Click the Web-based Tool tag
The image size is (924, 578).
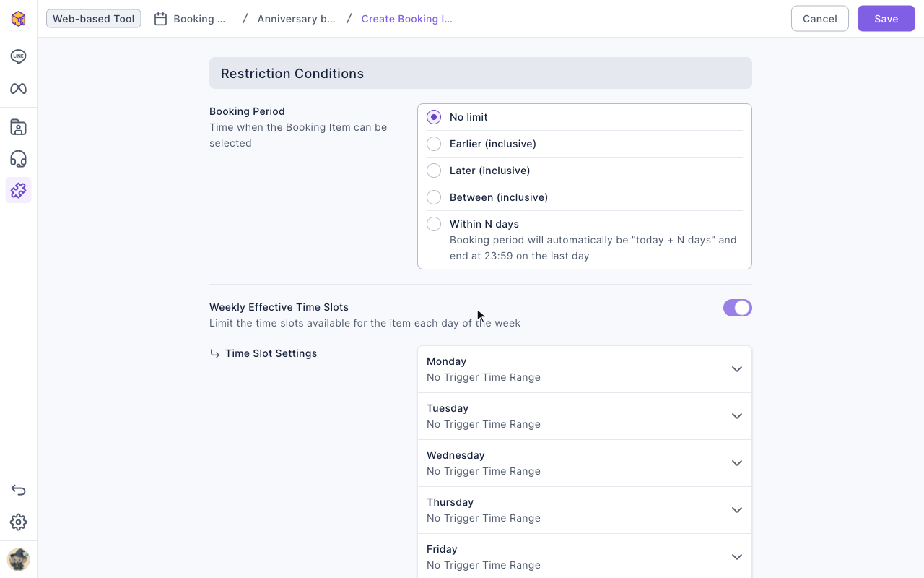pos(94,19)
